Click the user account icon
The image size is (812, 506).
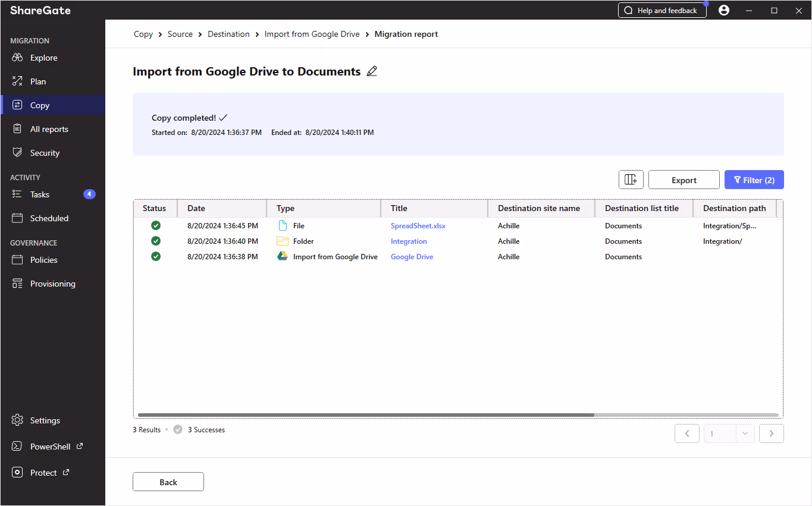point(724,10)
